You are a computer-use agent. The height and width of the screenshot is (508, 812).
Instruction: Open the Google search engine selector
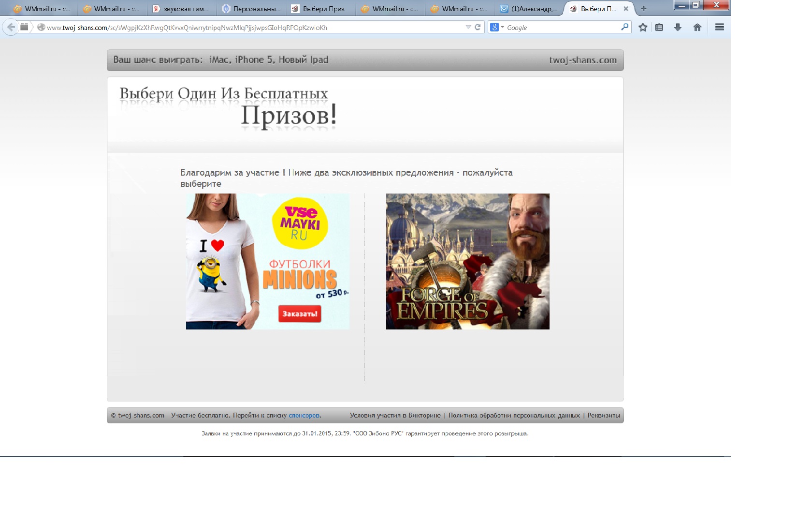(497, 28)
